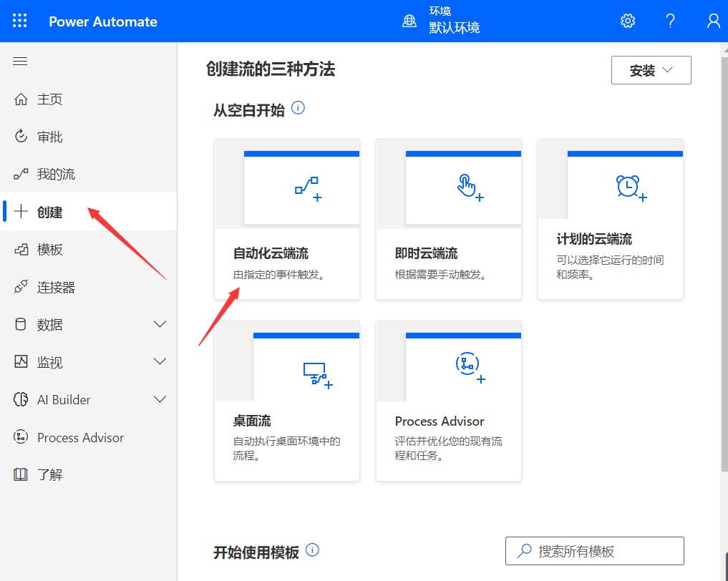Click the automated flow icon thumbnail

pos(309,189)
